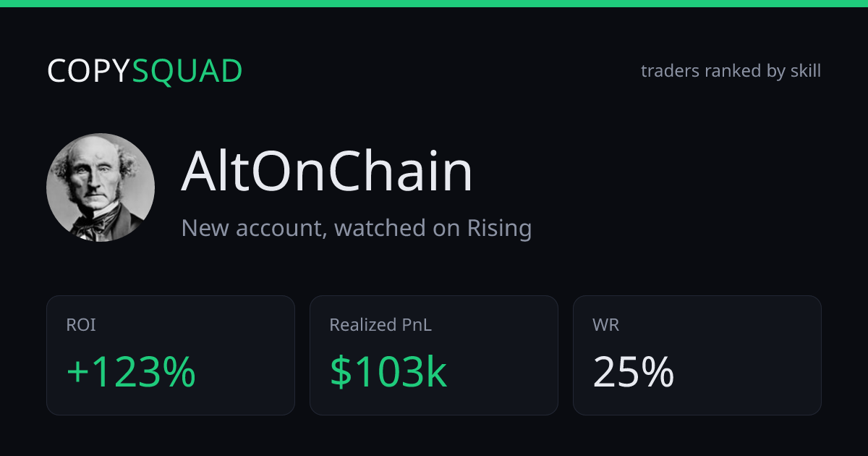The width and height of the screenshot is (868, 456).
Task: Click the green 'SQUAD' part of the logo
Action: 187,71
